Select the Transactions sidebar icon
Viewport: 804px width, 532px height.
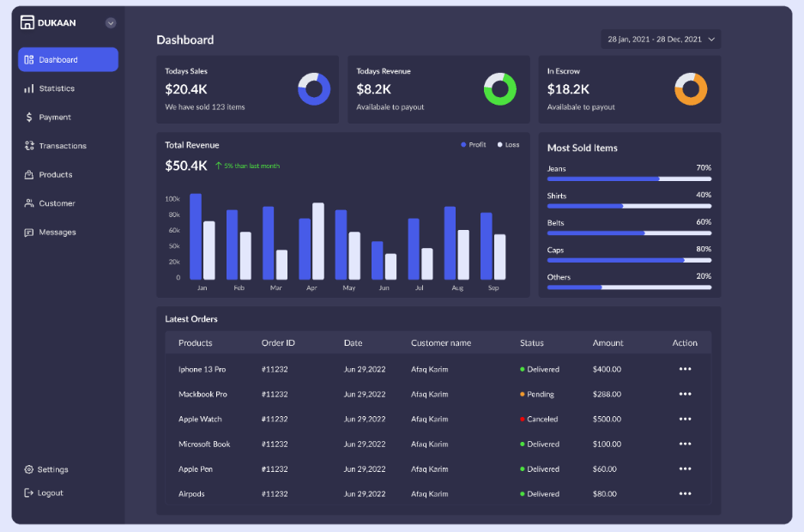coord(29,146)
